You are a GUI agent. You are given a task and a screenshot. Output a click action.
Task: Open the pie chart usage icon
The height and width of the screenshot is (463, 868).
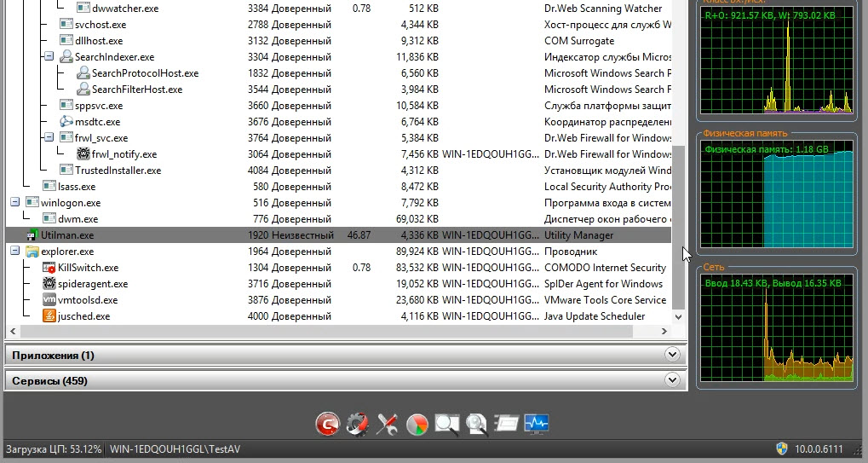pos(417,425)
